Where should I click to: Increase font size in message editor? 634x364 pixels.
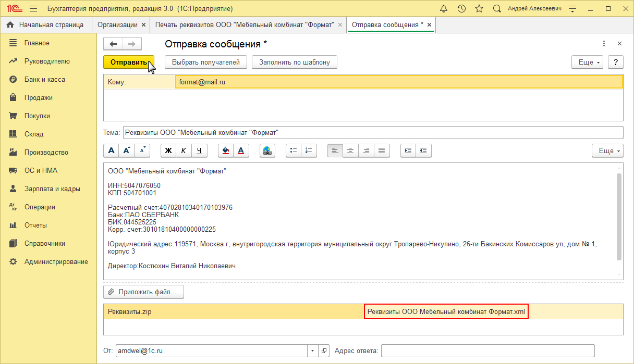(126, 150)
